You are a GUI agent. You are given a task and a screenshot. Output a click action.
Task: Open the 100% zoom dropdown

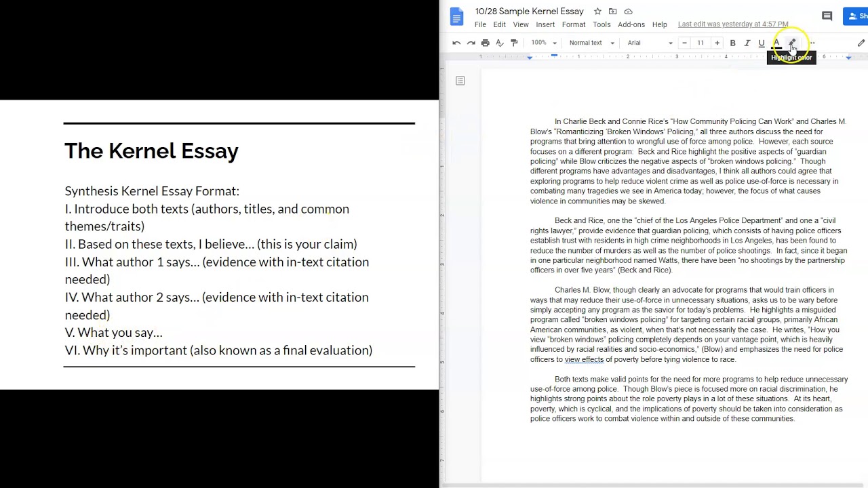click(544, 43)
